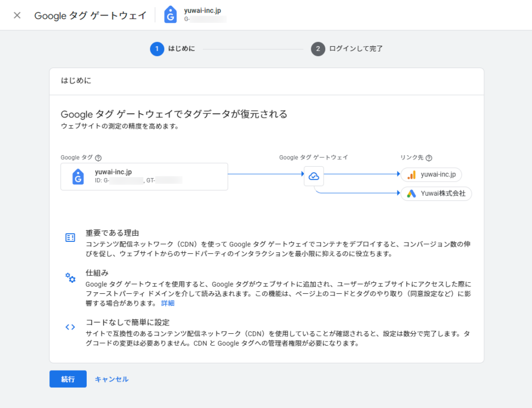Screen dimensions: 532x408
Task: Click the Google タグ ゲートウェイ page title
Action: [x=90, y=16]
